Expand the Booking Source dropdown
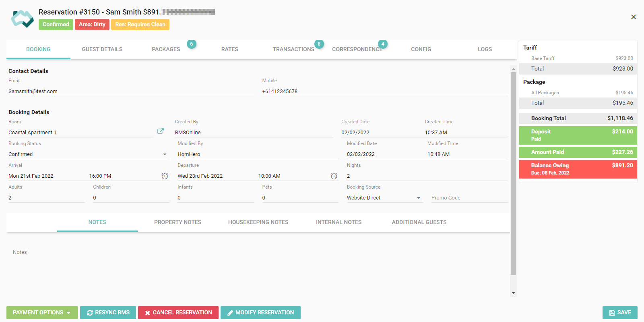The height and width of the screenshot is (322, 644). [418, 198]
